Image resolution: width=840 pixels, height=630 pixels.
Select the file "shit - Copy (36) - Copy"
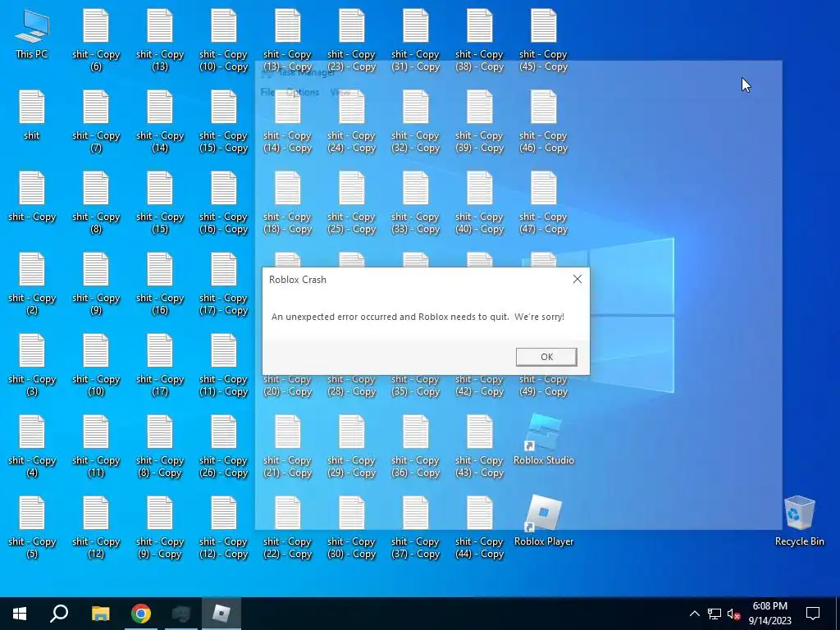click(415, 446)
